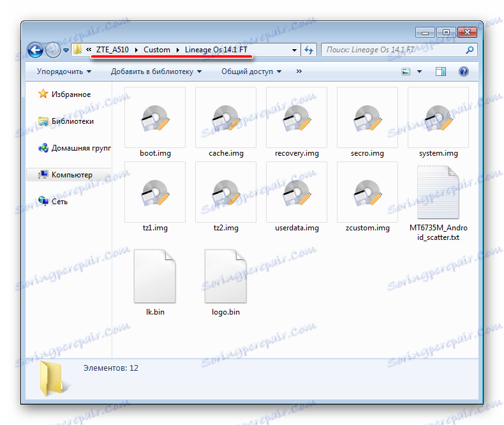Open Домашняя группа in the navigation pane
Image resolution: width=504 pixels, height=425 pixels.
click(74, 148)
